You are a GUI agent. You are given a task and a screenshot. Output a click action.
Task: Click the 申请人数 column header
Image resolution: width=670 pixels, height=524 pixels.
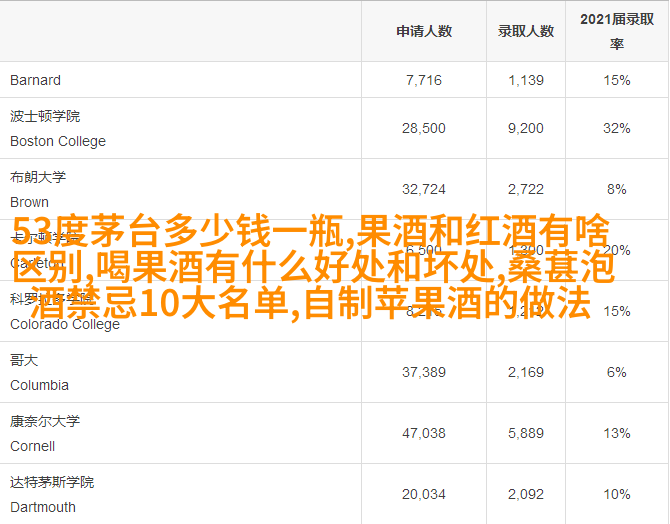coord(424,31)
